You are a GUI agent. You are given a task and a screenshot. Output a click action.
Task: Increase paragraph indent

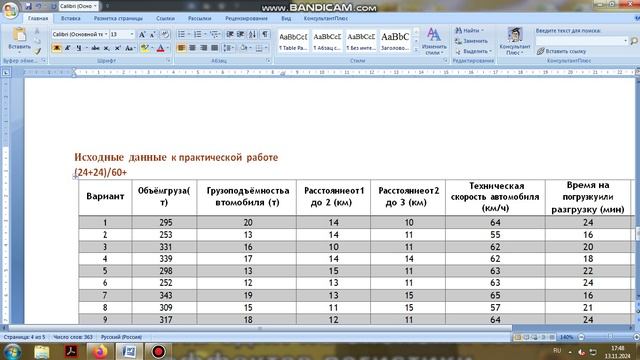[x=241, y=35]
